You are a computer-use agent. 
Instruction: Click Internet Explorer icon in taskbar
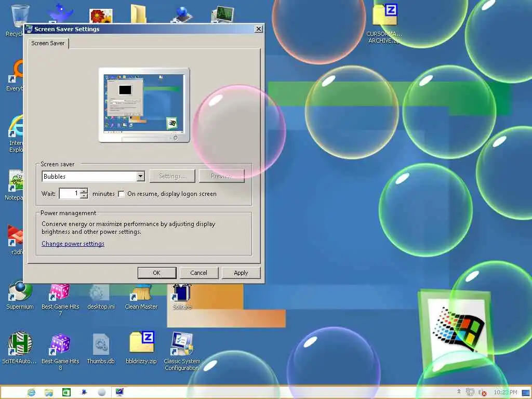[31, 392]
